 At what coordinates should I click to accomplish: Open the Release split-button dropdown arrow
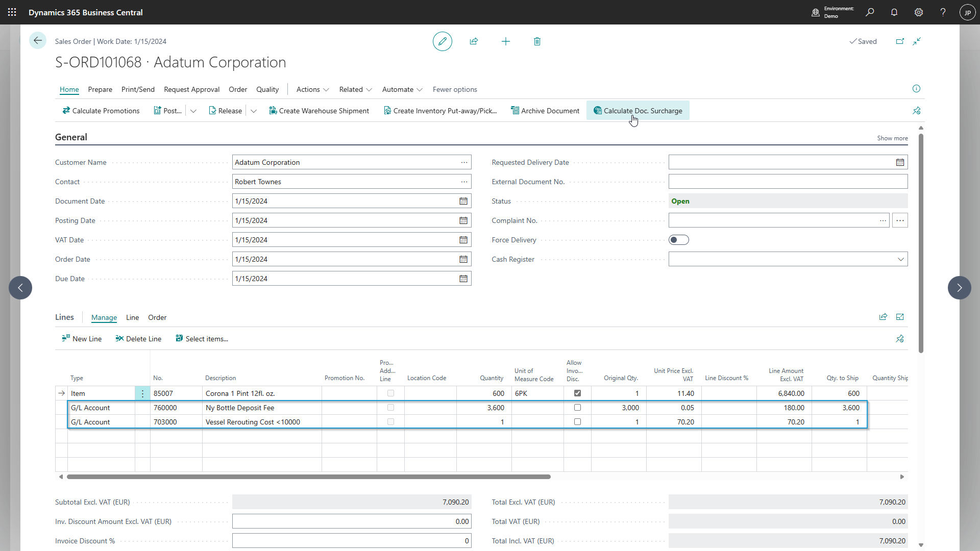(x=254, y=111)
